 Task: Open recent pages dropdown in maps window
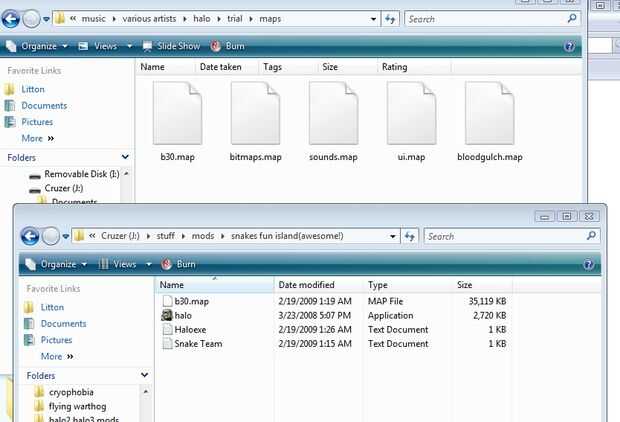click(x=46, y=19)
